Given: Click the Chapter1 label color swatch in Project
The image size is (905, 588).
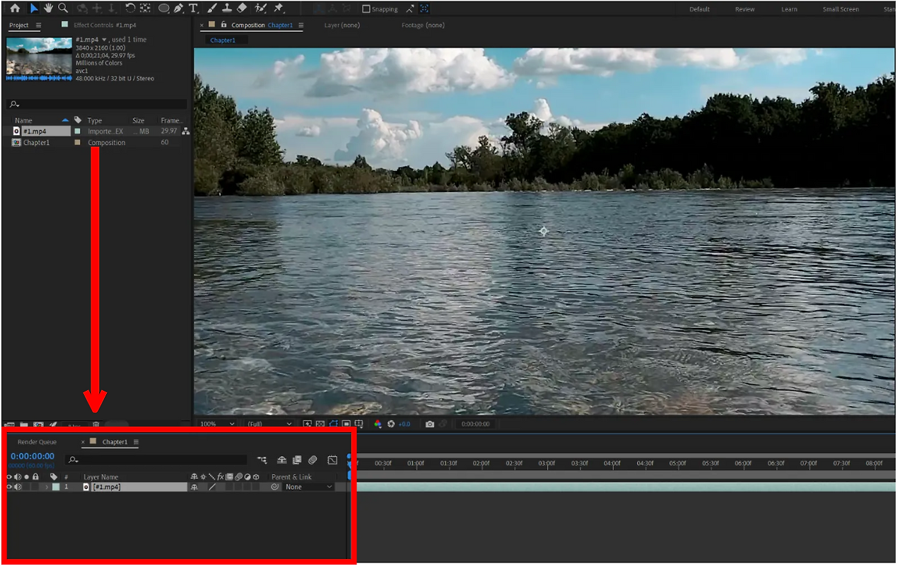Looking at the screenshot, I should [78, 143].
